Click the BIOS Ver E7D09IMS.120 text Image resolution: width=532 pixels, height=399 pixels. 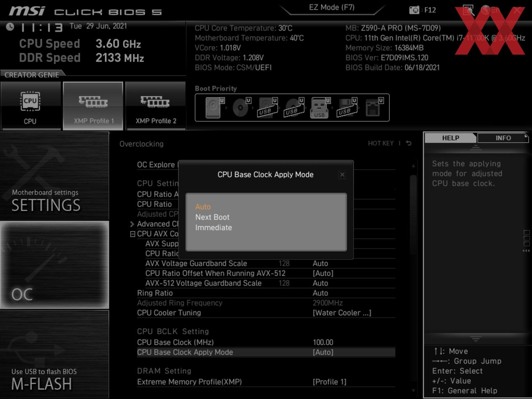point(387,58)
